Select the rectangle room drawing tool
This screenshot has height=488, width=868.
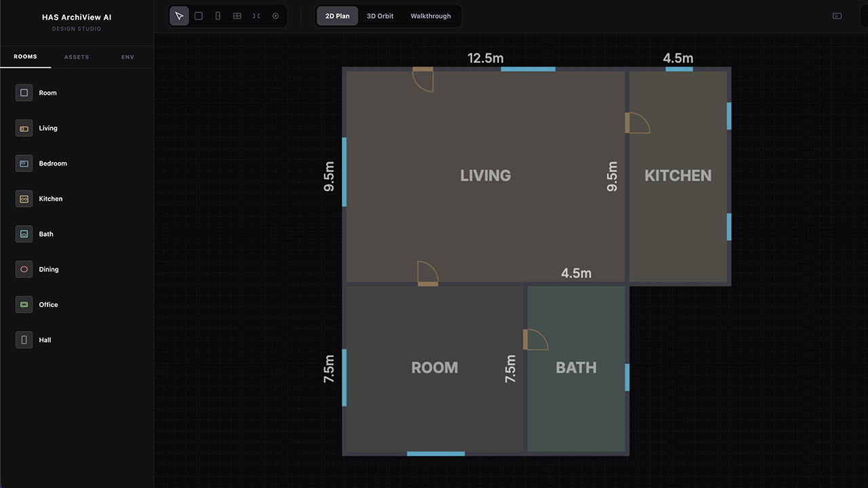[198, 16]
